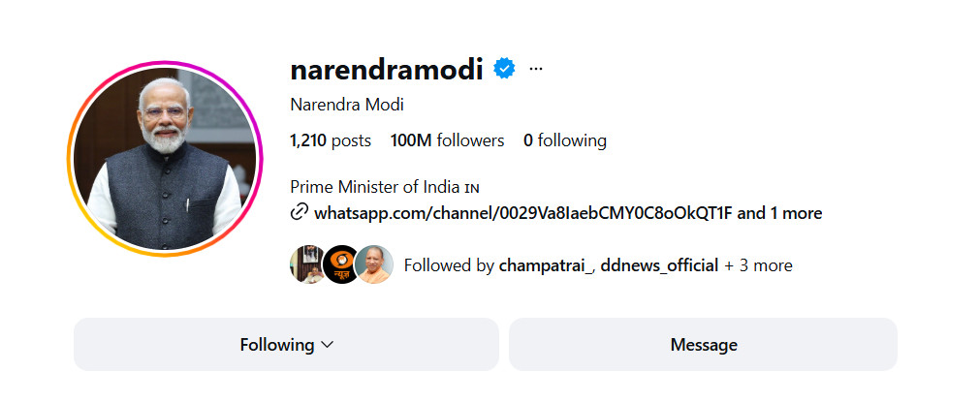Click the chain link icon in bio
This screenshot has width=980, height=403.
(x=299, y=213)
